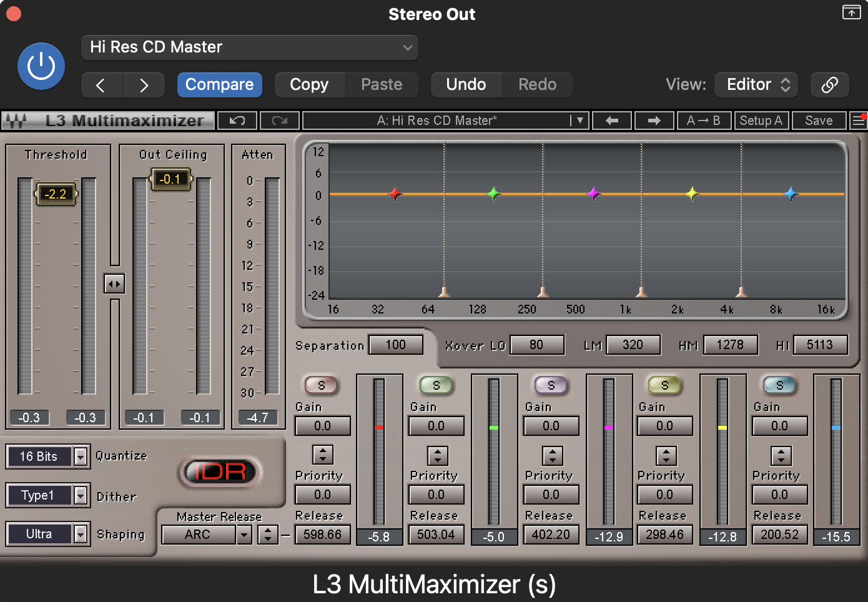Viewport: 868px width, 602px height.
Task: Click the green band Priority stepper
Action: (x=437, y=455)
